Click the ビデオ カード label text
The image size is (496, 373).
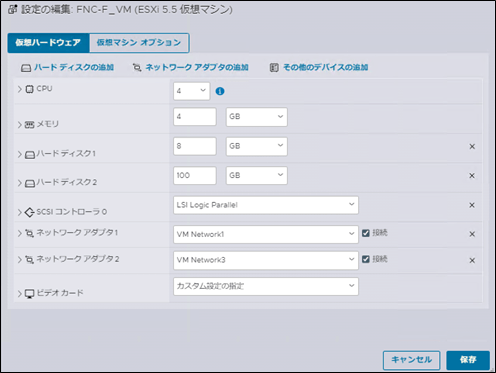click(60, 293)
